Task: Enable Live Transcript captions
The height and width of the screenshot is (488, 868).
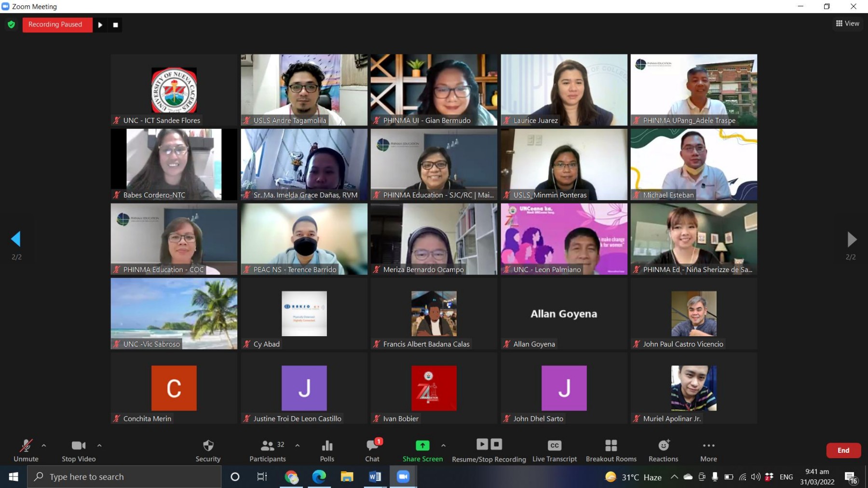Action: pos(555,450)
